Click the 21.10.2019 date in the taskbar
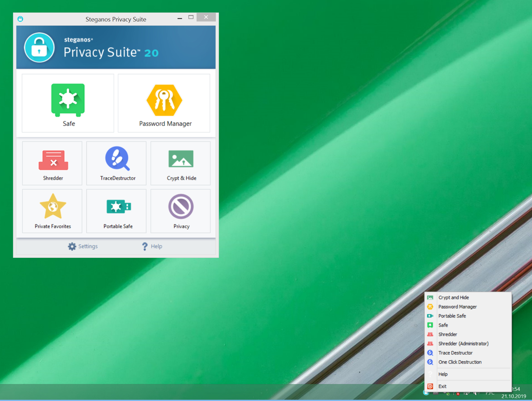532x401 pixels. pyautogui.click(x=513, y=396)
